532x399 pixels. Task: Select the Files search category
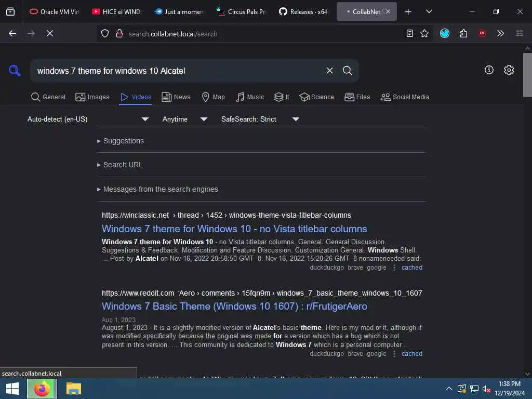pos(357,97)
